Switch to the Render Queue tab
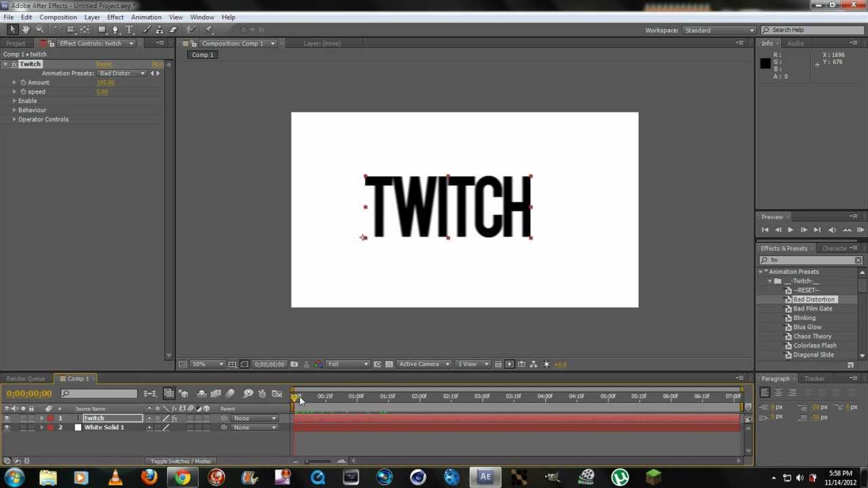 26,379
